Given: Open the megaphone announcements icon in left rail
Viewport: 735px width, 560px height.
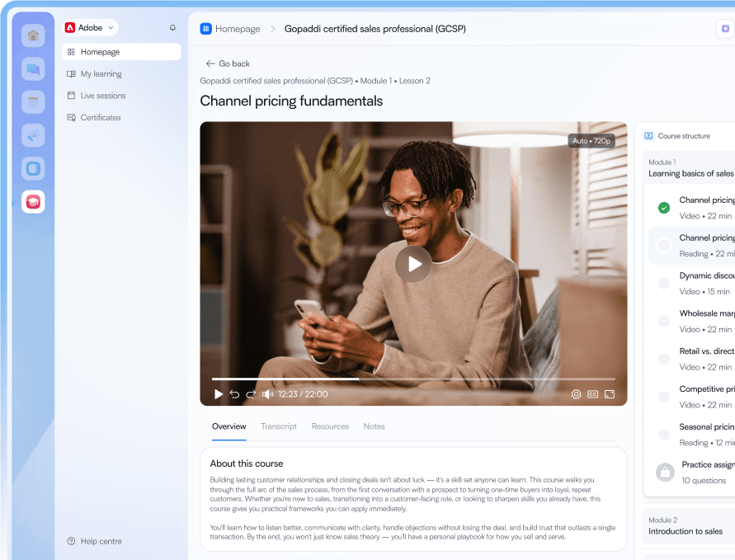Looking at the screenshot, I should (x=33, y=135).
